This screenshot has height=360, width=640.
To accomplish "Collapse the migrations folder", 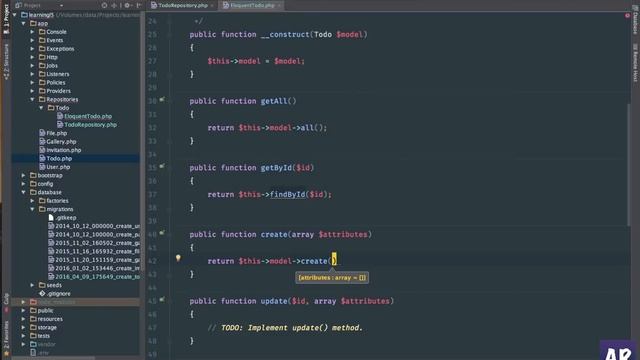I will click(32, 209).
